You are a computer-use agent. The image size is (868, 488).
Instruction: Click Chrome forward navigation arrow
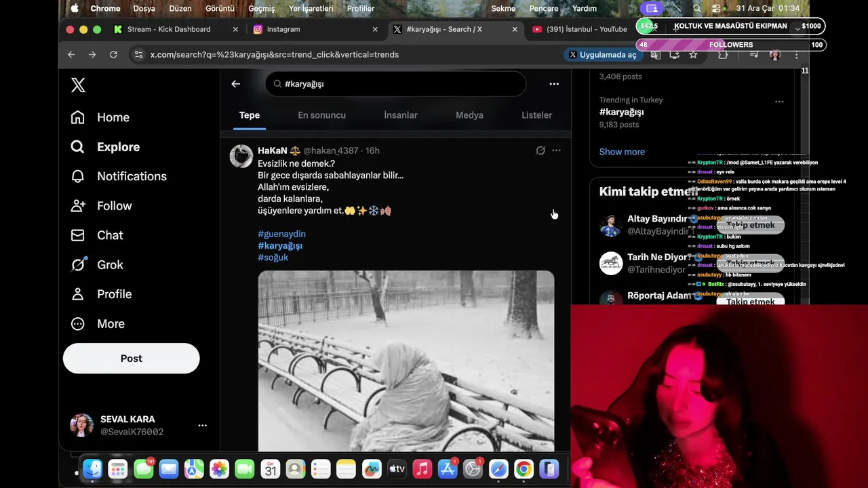click(x=92, y=55)
